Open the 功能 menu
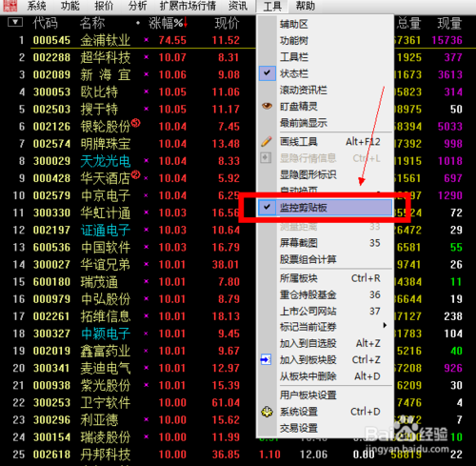The image size is (476, 466). tap(70, 6)
